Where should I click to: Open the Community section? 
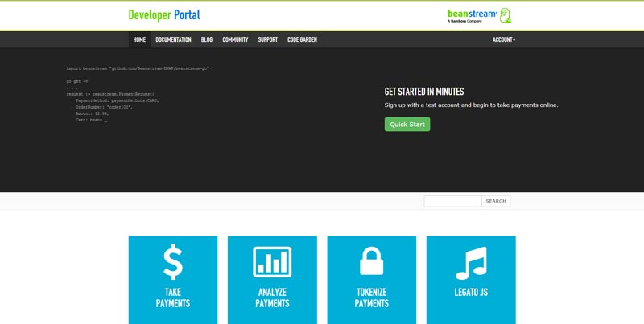tap(235, 39)
